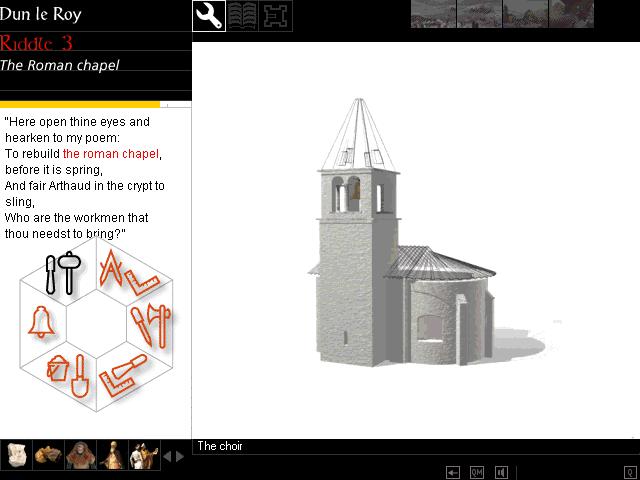Screen dimensions: 640x480
Task: Click the QM button
Action: tap(476, 473)
